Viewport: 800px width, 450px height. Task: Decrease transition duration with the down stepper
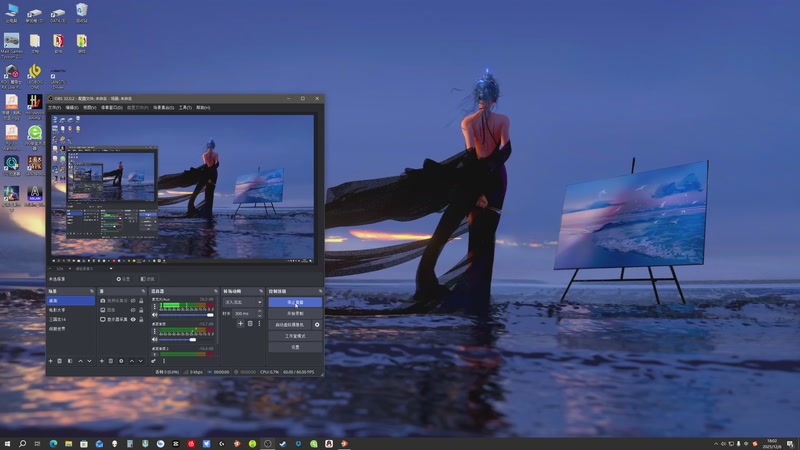tap(260, 315)
